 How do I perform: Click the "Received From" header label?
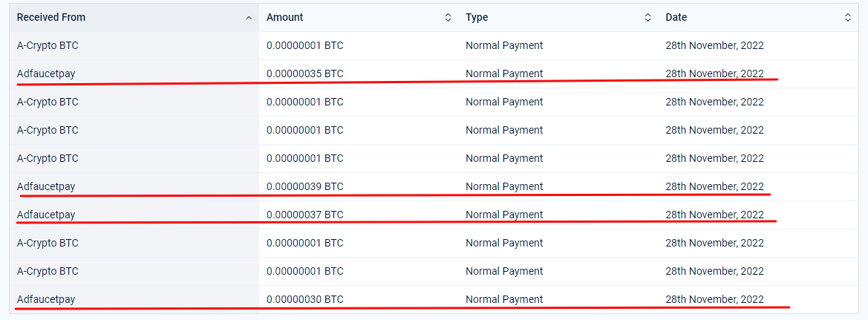(x=51, y=17)
